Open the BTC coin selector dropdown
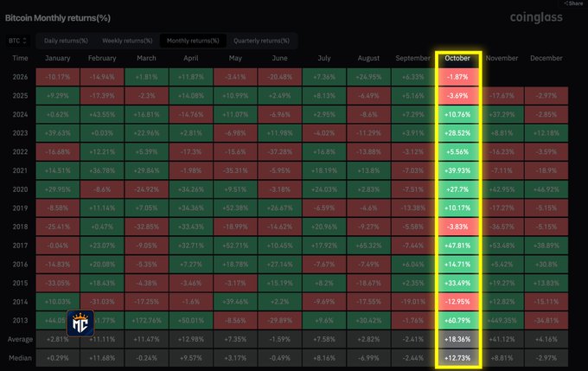 point(17,41)
